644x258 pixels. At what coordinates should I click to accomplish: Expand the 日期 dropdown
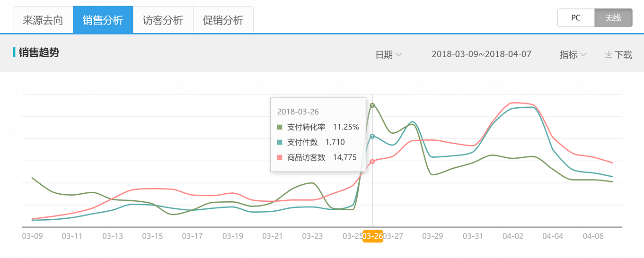tap(389, 54)
